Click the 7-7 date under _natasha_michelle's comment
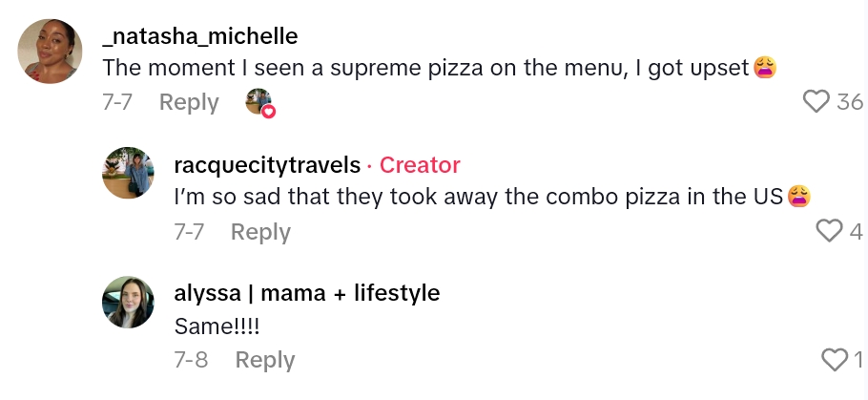 [x=117, y=102]
